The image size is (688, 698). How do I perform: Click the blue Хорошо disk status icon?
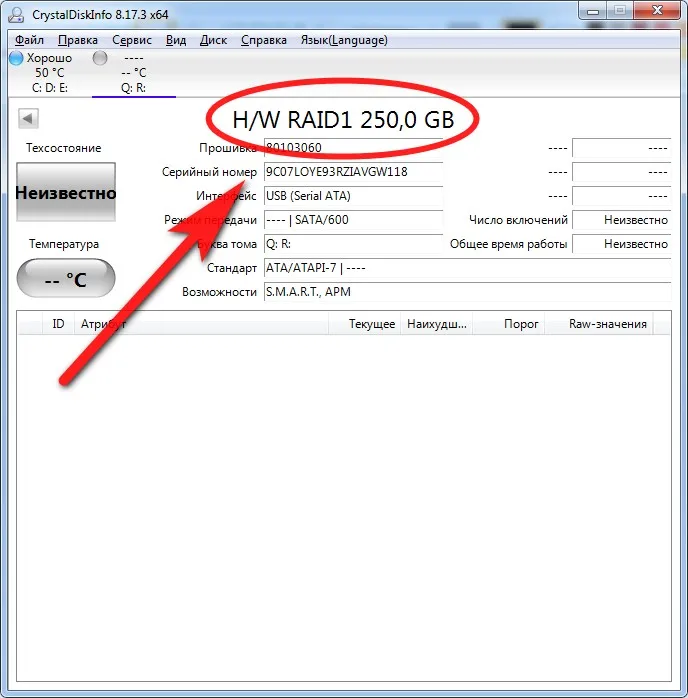pyautogui.click(x=16, y=58)
